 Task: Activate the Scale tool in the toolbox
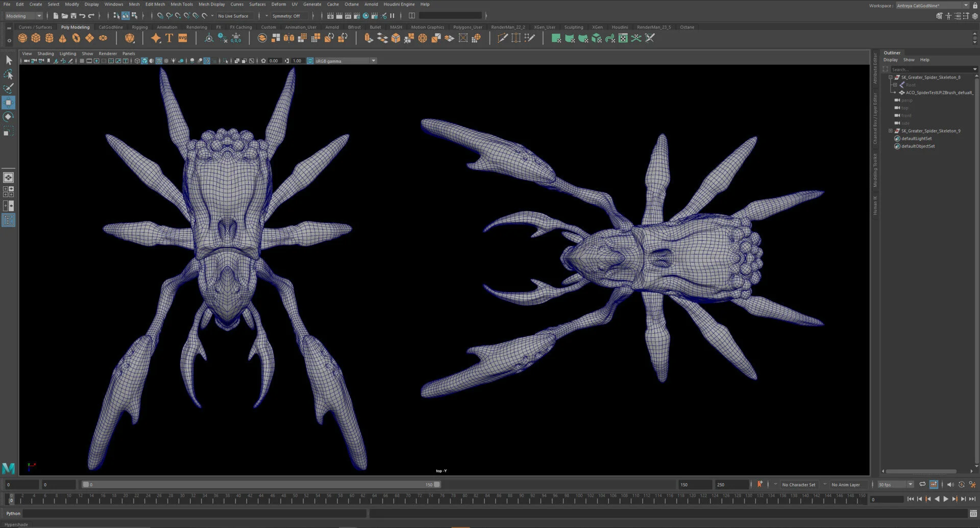pyautogui.click(x=9, y=132)
